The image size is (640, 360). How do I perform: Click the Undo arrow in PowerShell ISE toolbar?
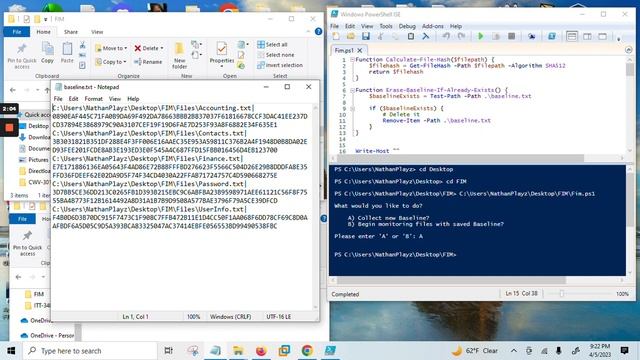(446, 36)
